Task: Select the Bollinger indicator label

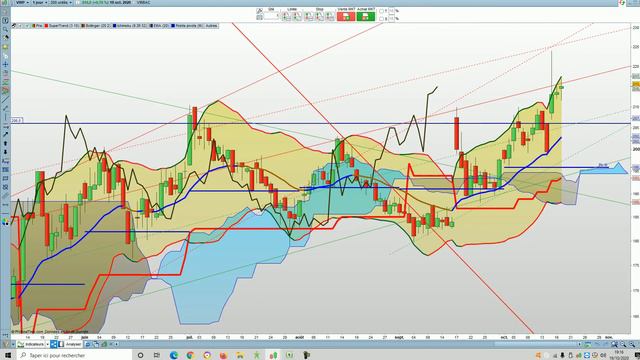Action: click(x=96, y=26)
